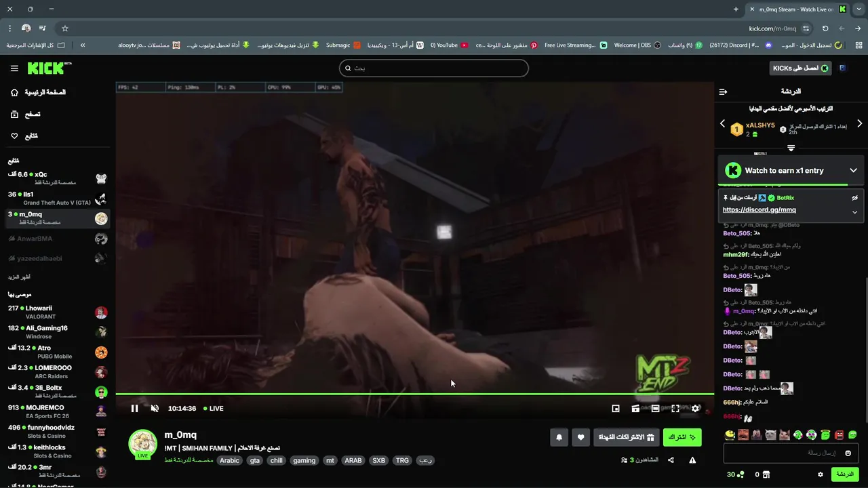Open video player settings gear
Screen dimensions: 868x488
click(x=695, y=408)
